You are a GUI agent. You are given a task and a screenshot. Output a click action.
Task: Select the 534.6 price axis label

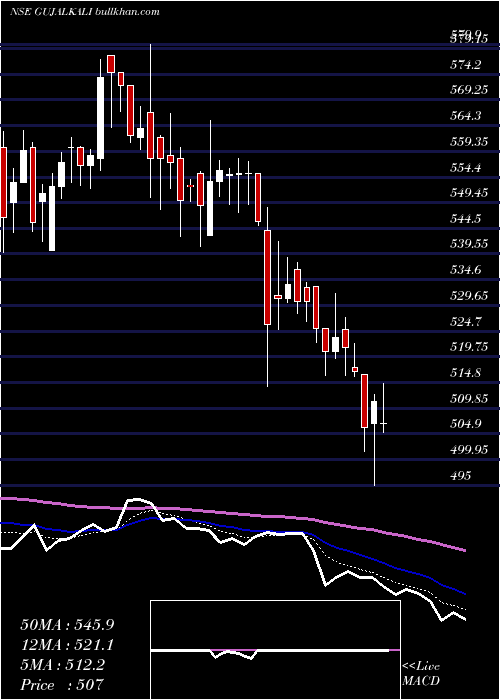pos(468,270)
